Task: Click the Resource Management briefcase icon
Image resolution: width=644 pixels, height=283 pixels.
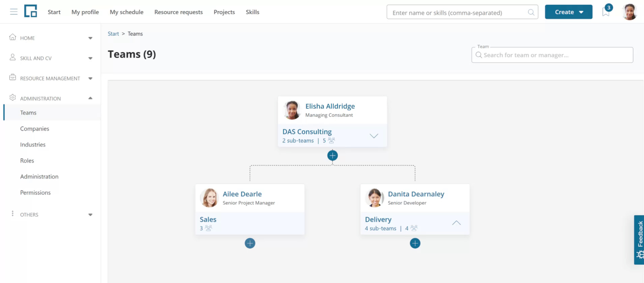Action: 12,77
